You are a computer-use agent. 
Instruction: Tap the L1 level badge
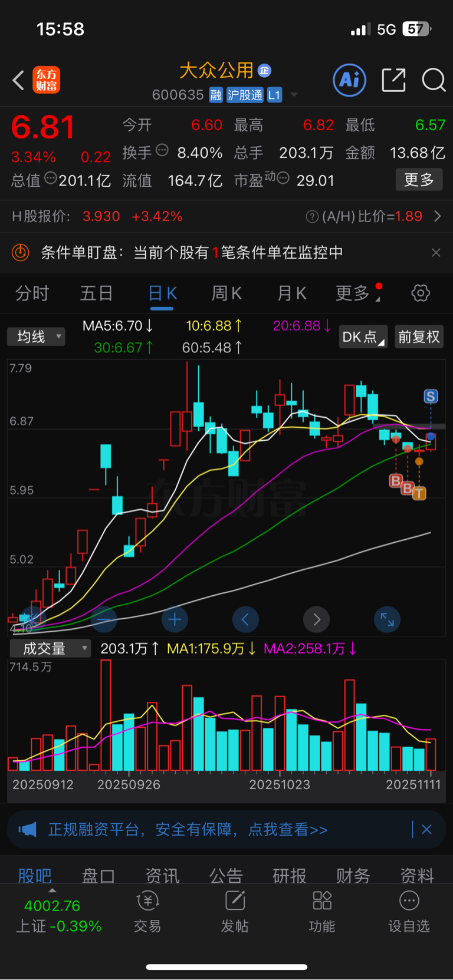pos(274,95)
